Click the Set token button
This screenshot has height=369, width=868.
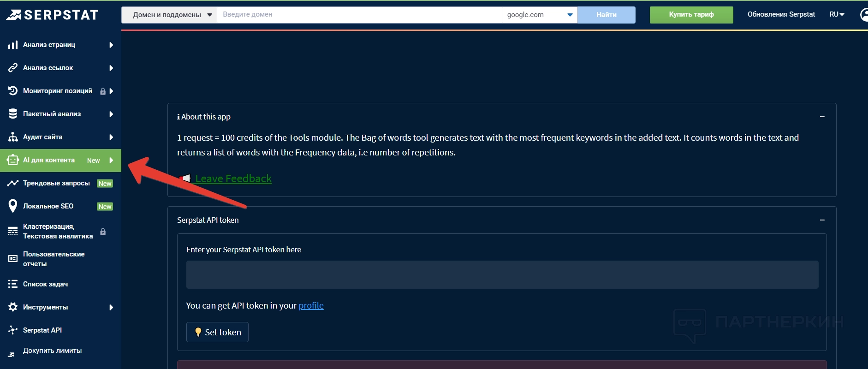click(217, 332)
